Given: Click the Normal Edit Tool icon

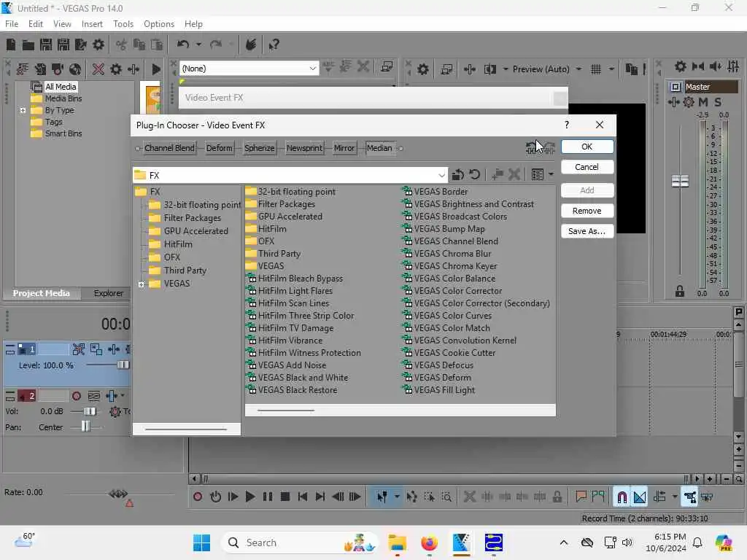Looking at the screenshot, I should pos(382,497).
